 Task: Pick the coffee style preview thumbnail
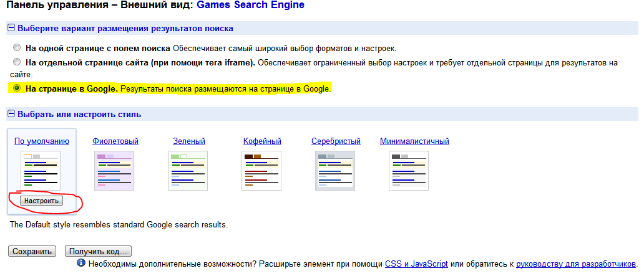click(261, 171)
